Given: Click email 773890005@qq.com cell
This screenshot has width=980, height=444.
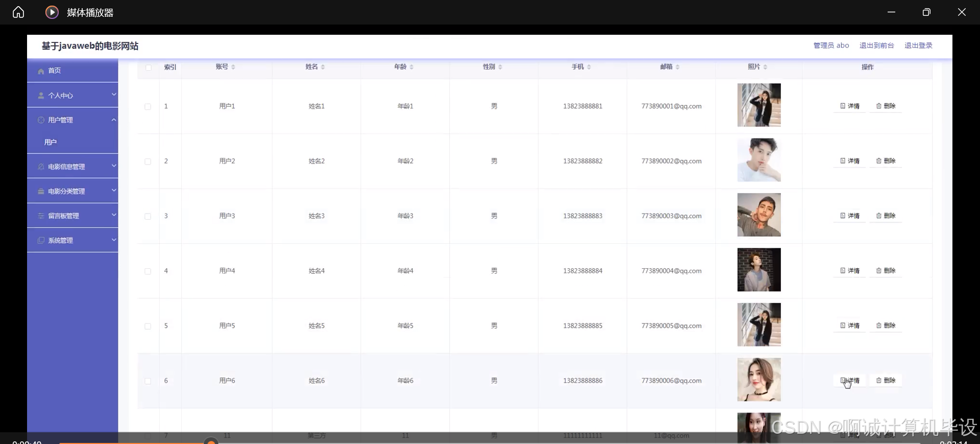Looking at the screenshot, I should pos(671,326).
